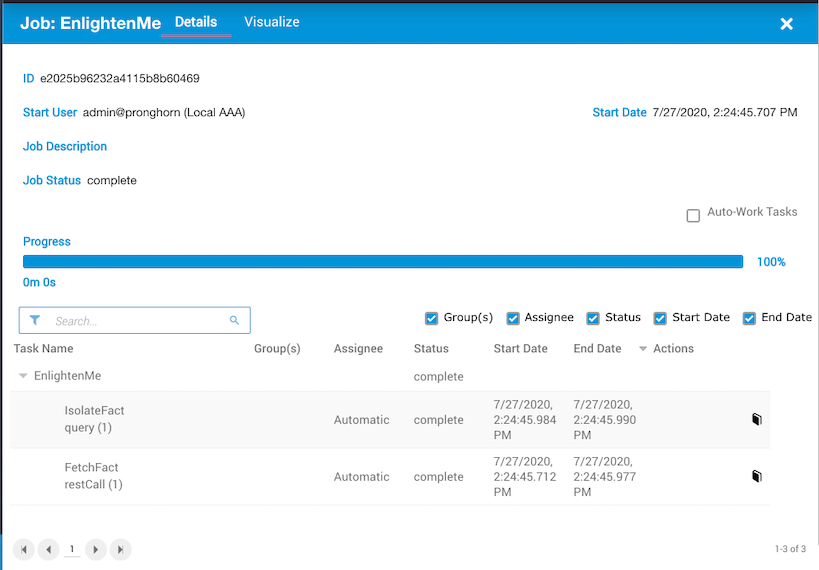Uncheck the Status column checkbox

click(x=593, y=318)
